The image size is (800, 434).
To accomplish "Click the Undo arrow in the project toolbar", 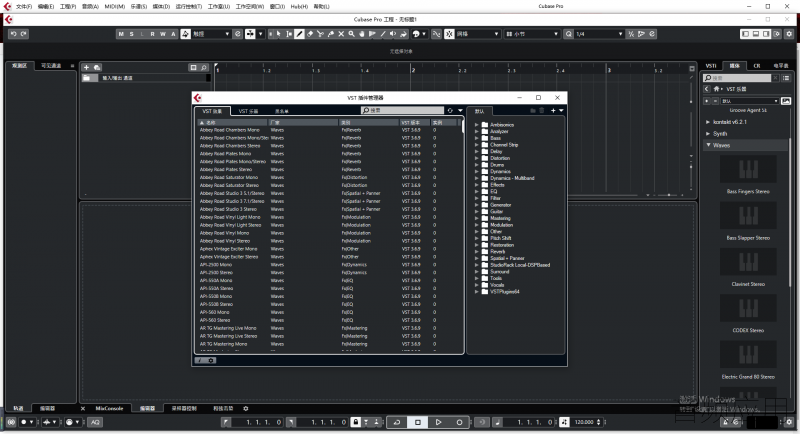I will click(14, 34).
